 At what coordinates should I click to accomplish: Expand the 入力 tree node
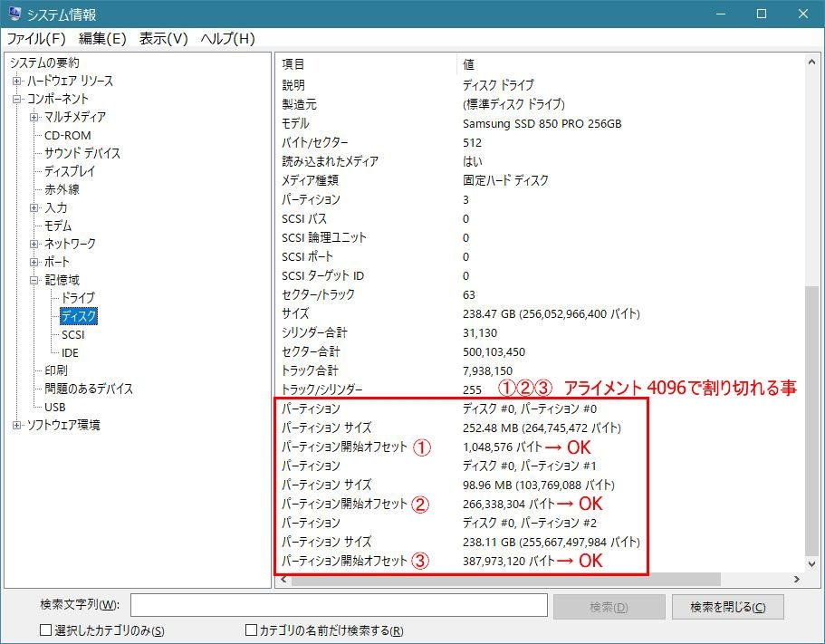point(34,207)
